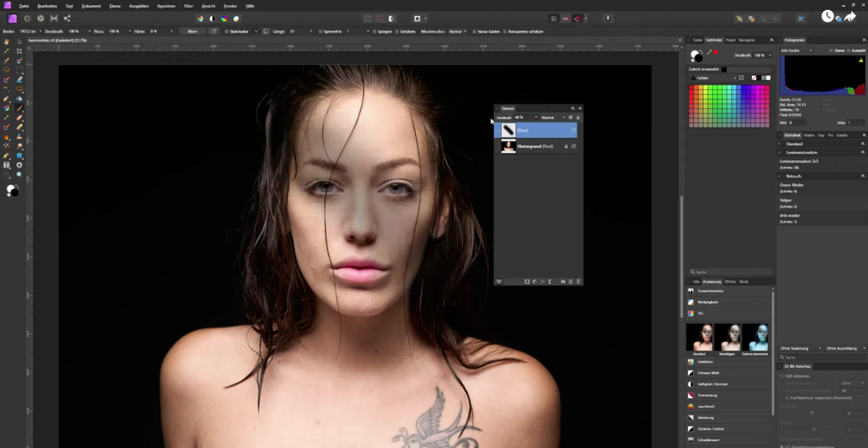Select the Clone Stamp tool

pyautogui.click(x=20, y=137)
